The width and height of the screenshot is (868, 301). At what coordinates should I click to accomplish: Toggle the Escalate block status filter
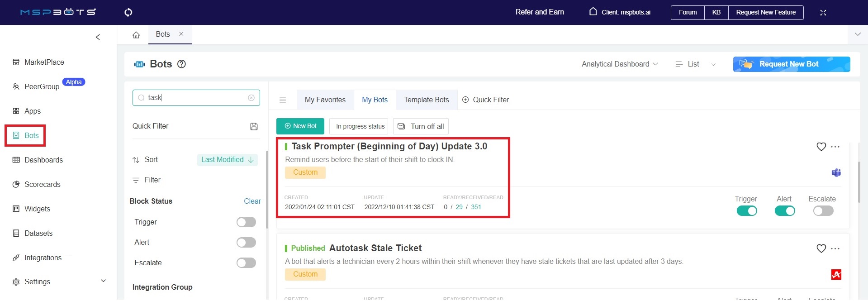click(246, 263)
